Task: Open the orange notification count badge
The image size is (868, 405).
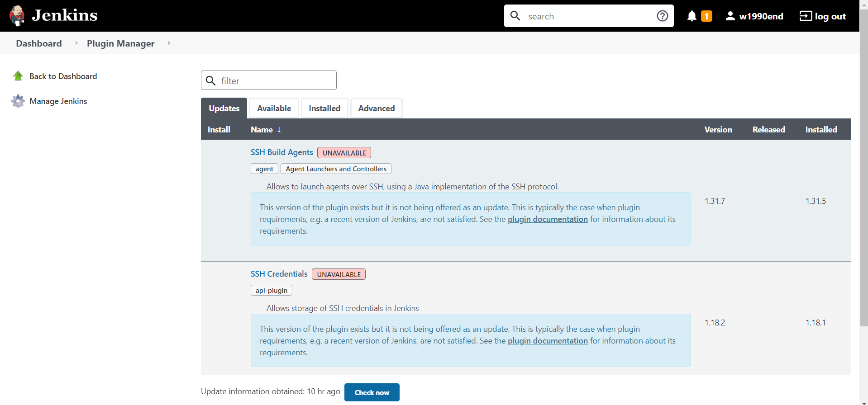Action: (706, 16)
